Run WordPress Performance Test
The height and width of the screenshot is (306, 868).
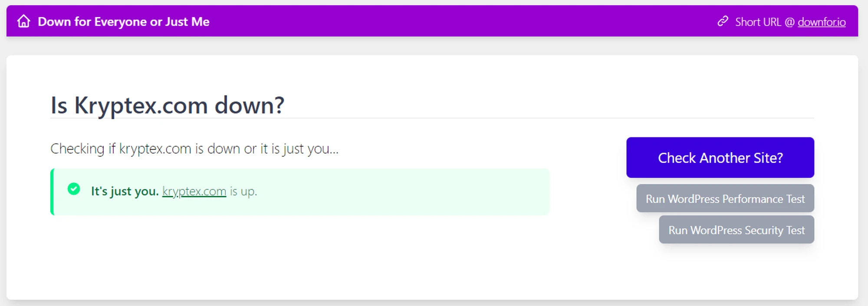725,199
